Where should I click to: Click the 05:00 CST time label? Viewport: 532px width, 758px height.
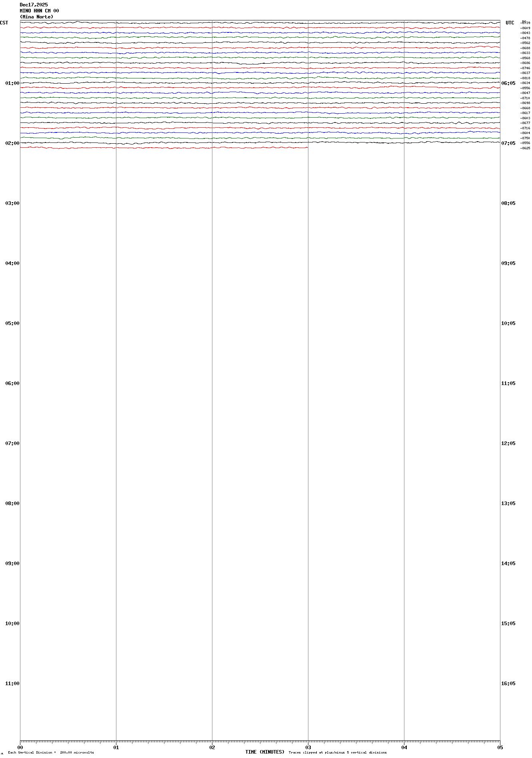(x=12, y=323)
